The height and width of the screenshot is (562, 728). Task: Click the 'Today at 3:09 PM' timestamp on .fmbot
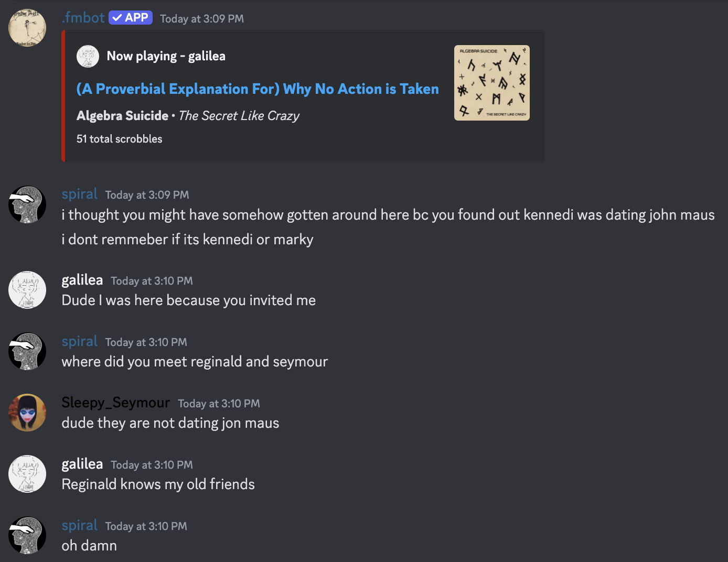202,19
